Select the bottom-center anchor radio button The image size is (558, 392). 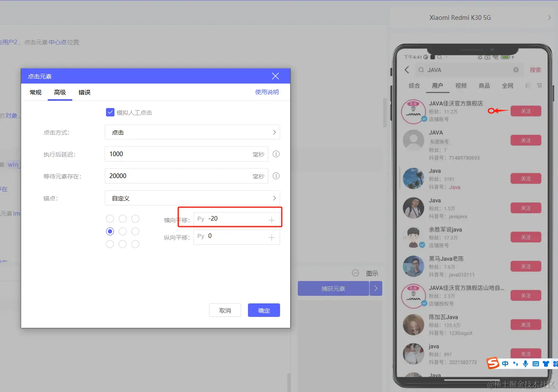tap(123, 244)
